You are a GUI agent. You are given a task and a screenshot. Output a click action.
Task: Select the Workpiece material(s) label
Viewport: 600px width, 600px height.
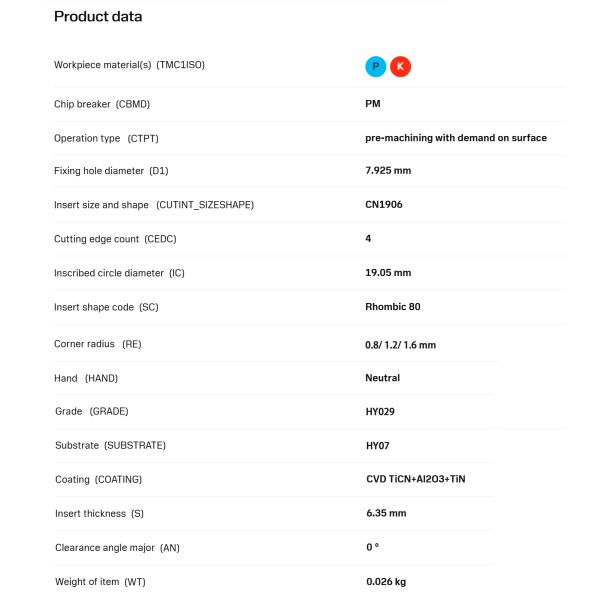click(x=129, y=65)
